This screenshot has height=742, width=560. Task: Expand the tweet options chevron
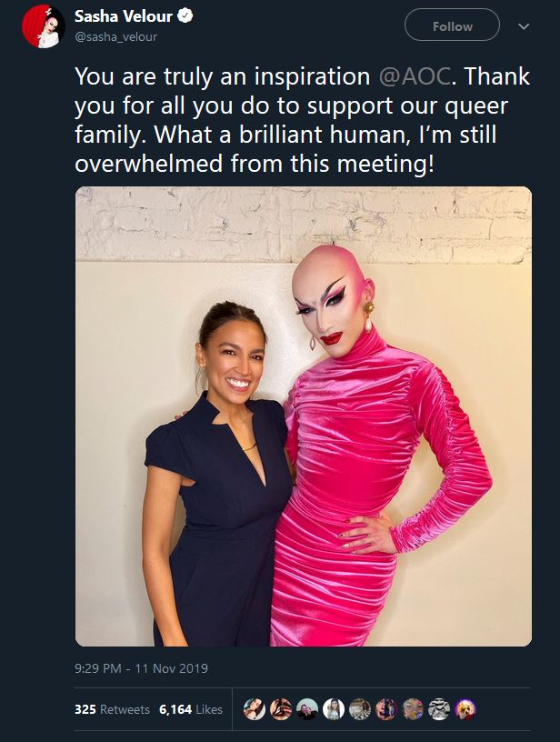point(524,26)
